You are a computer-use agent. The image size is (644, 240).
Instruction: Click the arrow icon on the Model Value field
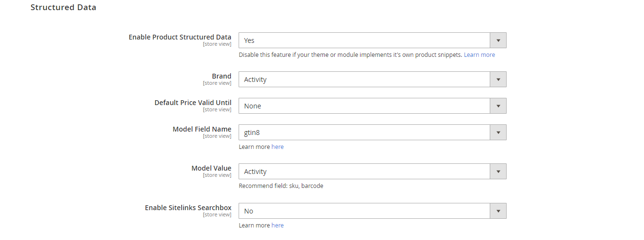(498, 172)
